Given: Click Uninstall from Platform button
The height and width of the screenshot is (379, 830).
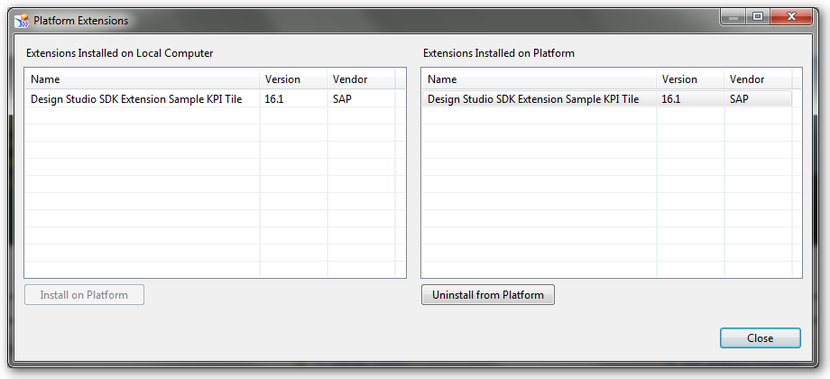Looking at the screenshot, I should (x=488, y=295).
